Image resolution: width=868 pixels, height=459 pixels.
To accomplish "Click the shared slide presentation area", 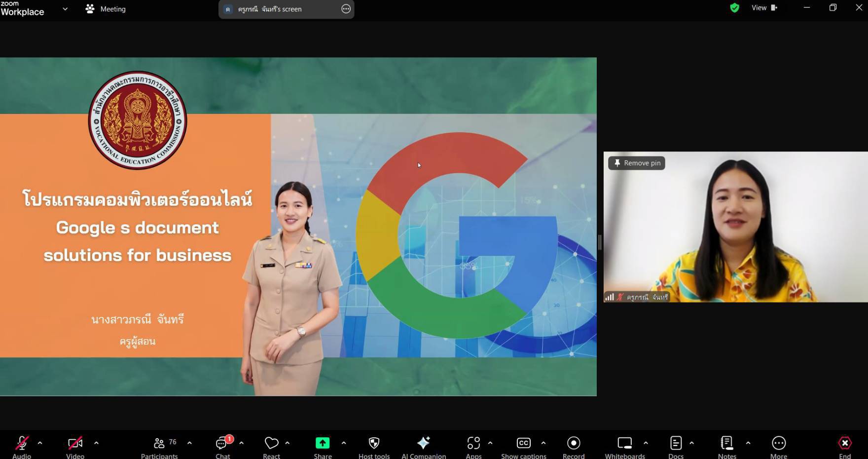I will [298, 227].
